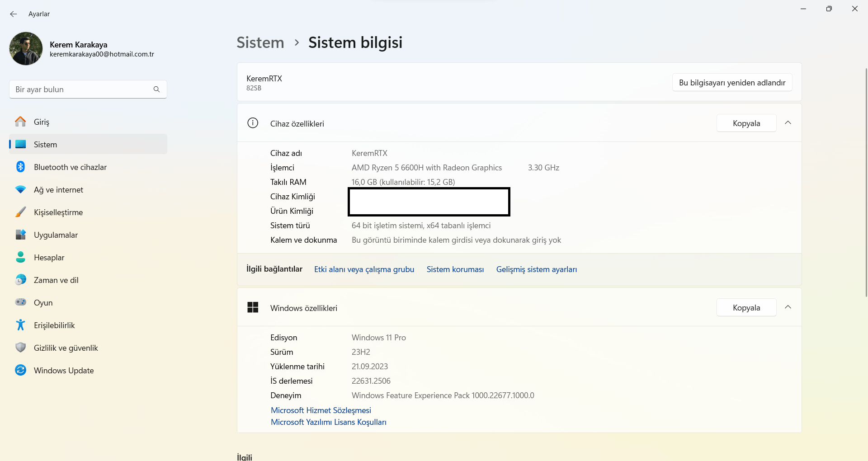Open Microsoft Yazılımı Lisans Koşulları link
The height and width of the screenshot is (461, 868).
(x=329, y=422)
